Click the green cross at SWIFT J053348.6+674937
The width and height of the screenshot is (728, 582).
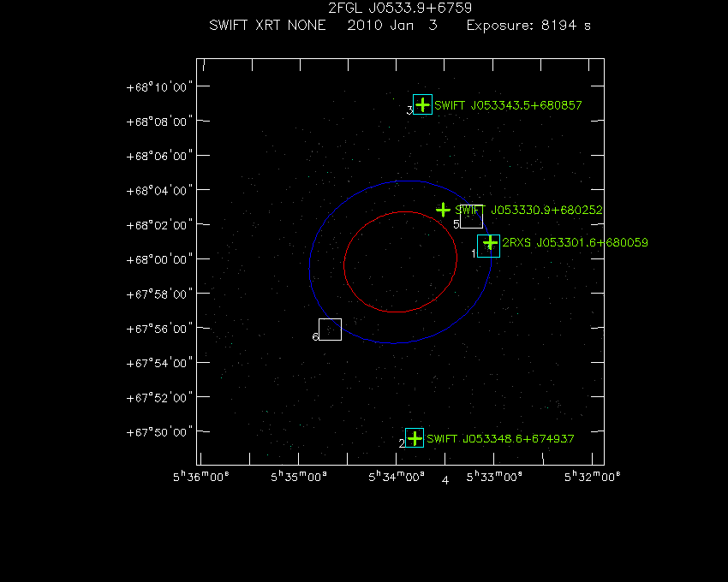point(415,438)
